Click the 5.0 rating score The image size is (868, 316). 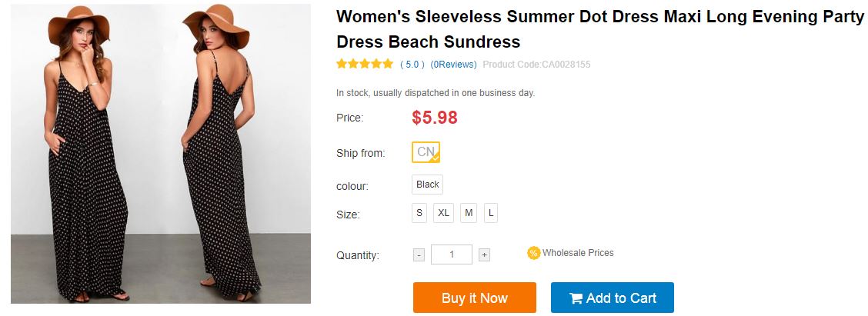[x=412, y=65]
